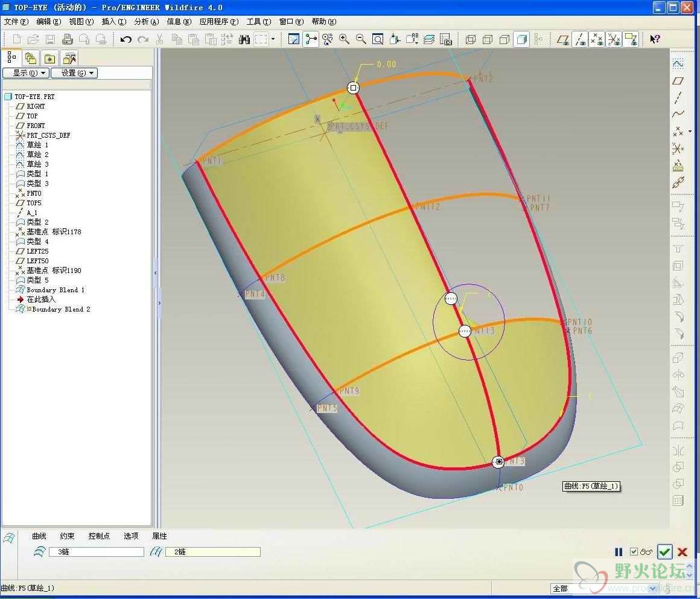Open the 选项 dashboard panel

[x=132, y=536]
